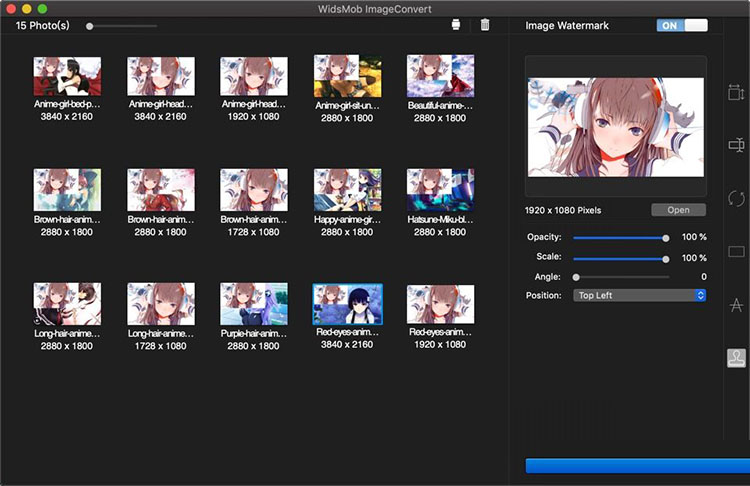Select the Anime-girl-head 1920 x 1080 thumbnail
Image resolution: width=750 pixels, height=486 pixels.
click(254, 76)
